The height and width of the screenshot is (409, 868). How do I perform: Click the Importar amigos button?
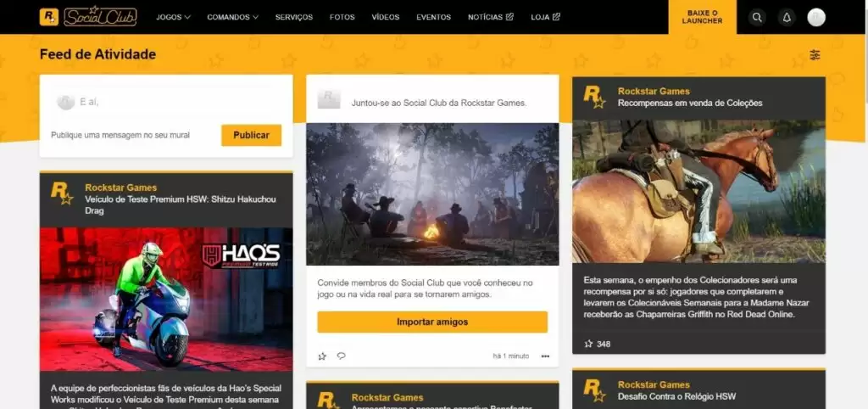432,322
